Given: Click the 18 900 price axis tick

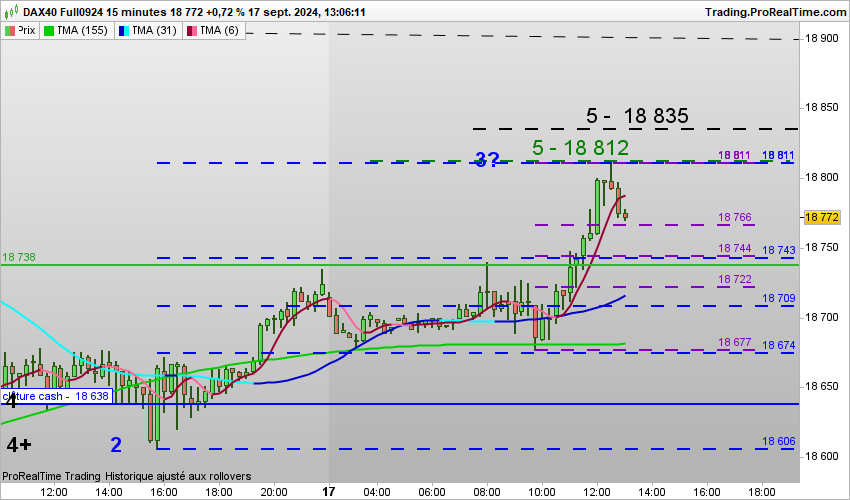Looking at the screenshot, I should [822, 39].
